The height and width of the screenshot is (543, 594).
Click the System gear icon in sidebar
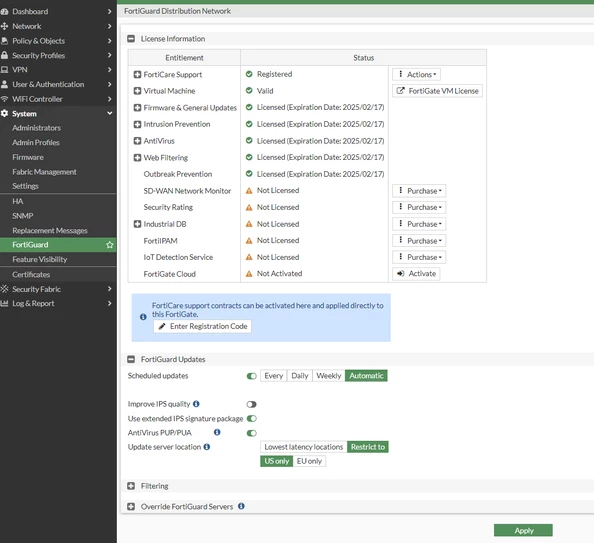4,113
